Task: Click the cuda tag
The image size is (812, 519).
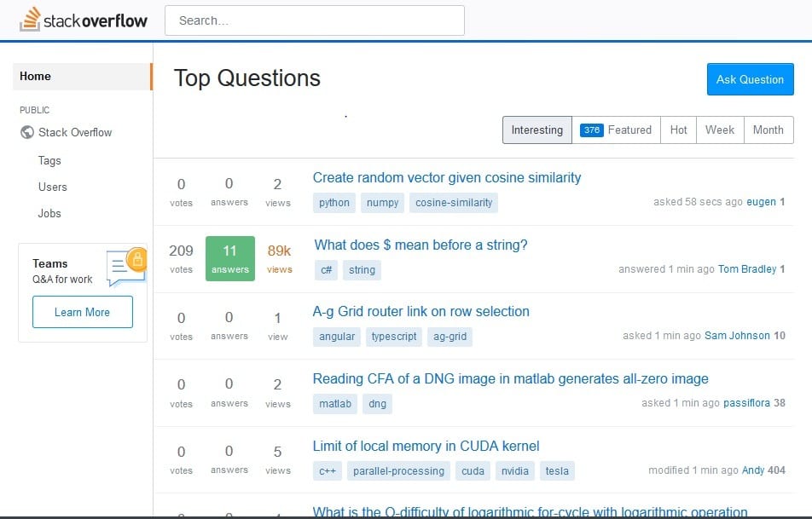Action: point(473,470)
